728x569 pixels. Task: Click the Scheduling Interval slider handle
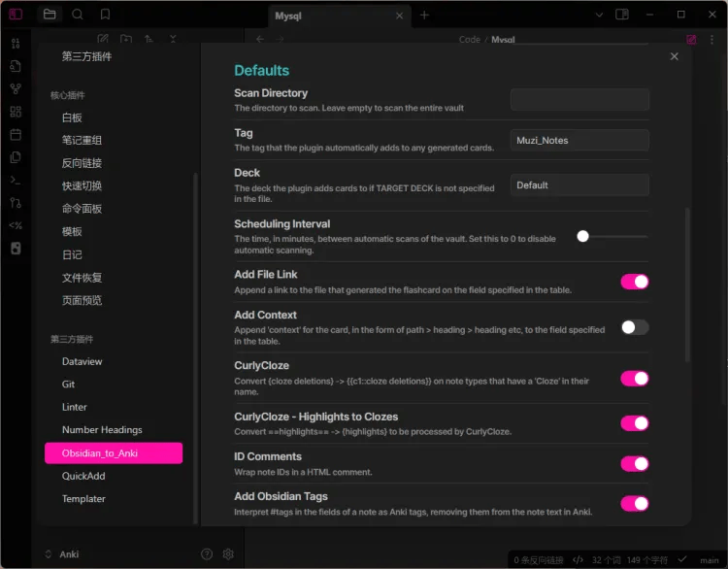582,236
